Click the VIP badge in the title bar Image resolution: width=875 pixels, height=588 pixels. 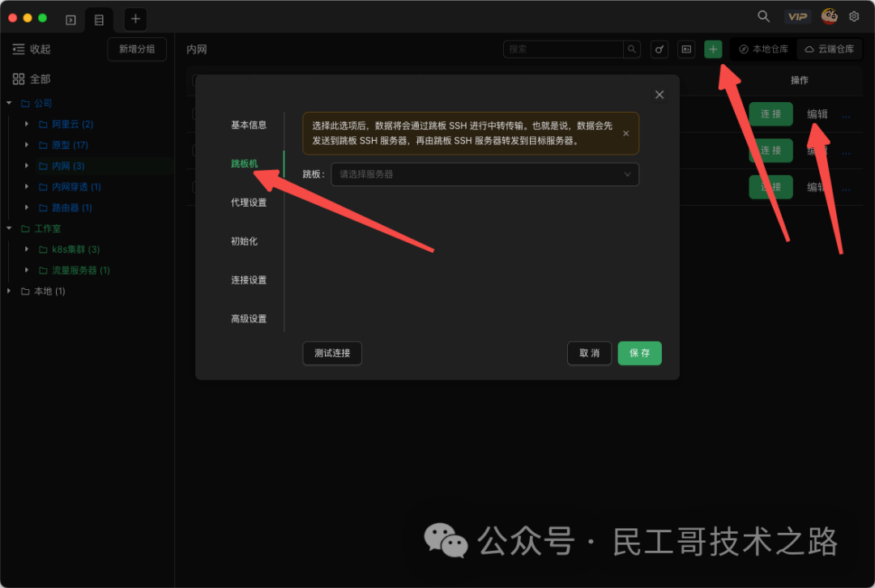tap(797, 15)
